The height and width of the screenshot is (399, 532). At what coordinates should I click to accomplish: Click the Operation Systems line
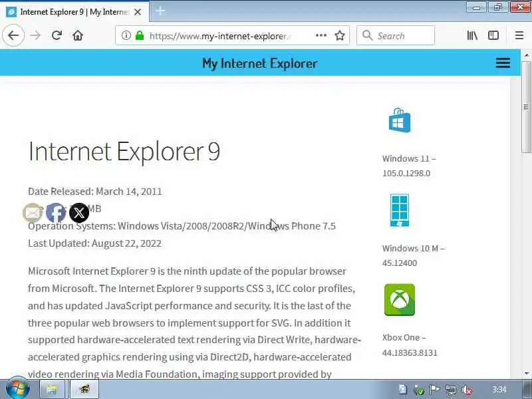point(182,226)
